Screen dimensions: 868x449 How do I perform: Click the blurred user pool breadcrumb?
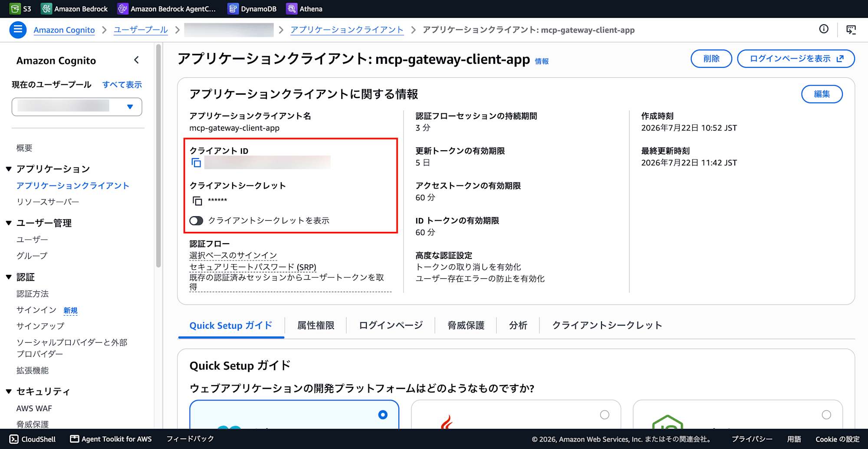point(229,30)
